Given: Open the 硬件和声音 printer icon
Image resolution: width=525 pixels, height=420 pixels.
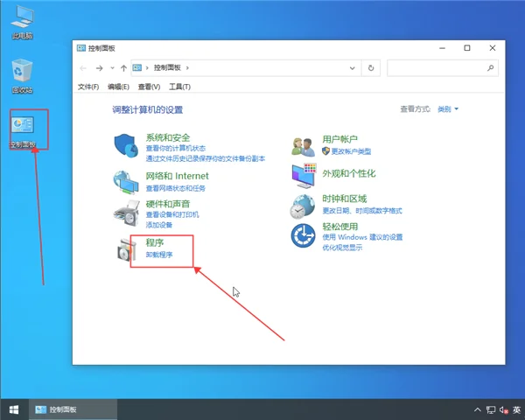Looking at the screenshot, I should (127, 213).
